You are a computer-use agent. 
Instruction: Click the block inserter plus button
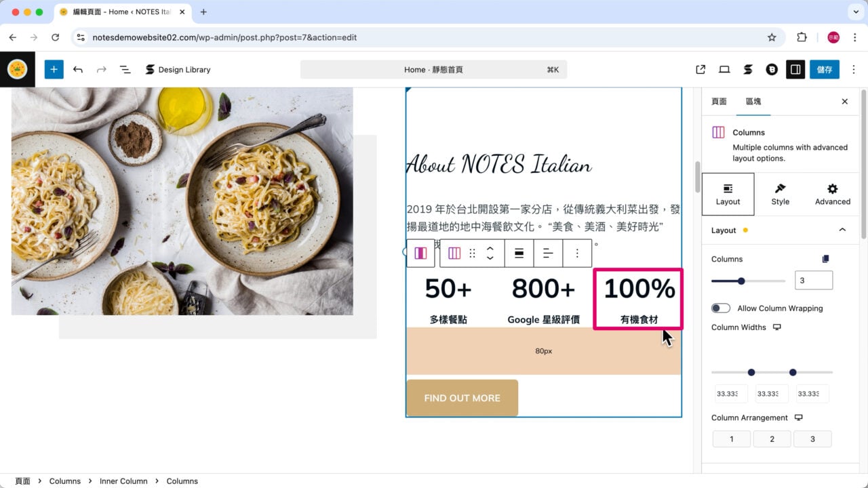pyautogui.click(x=54, y=69)
